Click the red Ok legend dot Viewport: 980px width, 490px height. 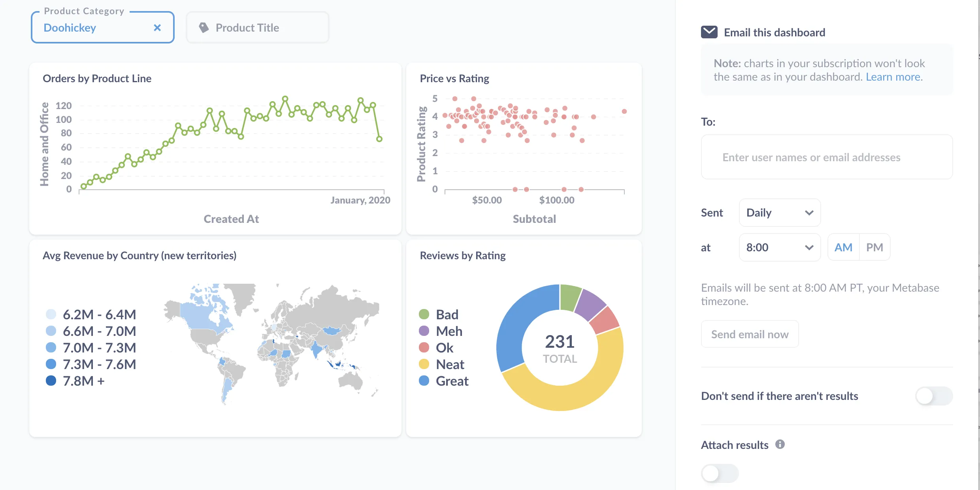[x=424, y=347]
